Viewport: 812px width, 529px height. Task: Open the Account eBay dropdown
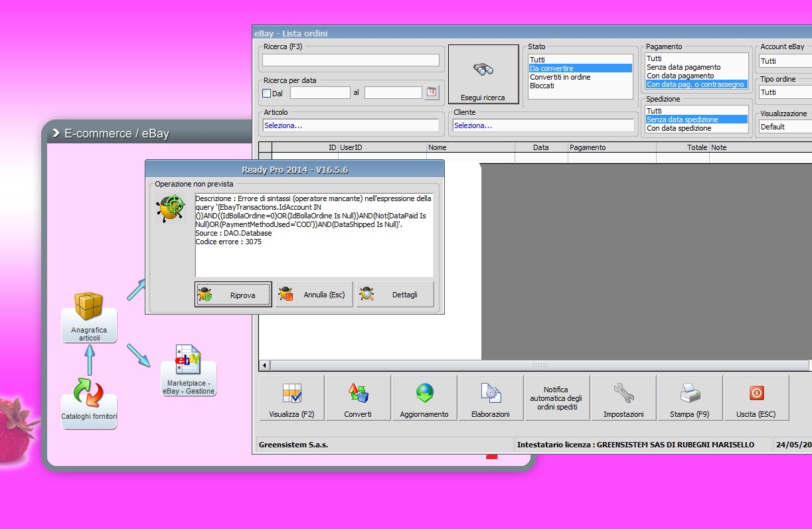(785, 61)
